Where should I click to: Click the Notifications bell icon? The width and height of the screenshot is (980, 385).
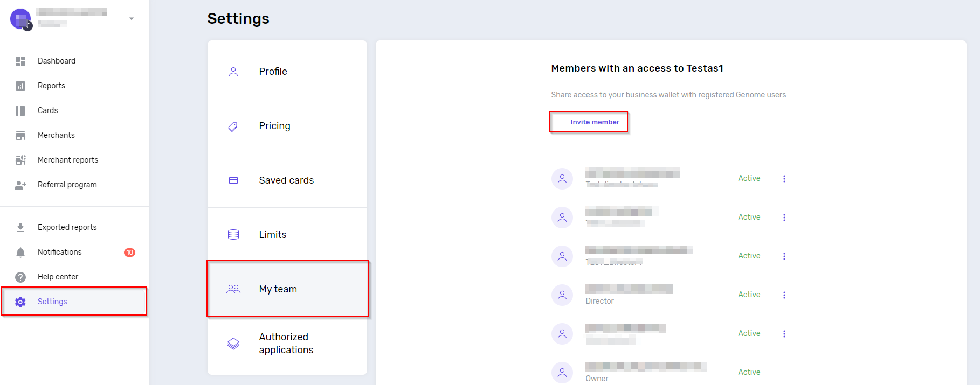20,253
